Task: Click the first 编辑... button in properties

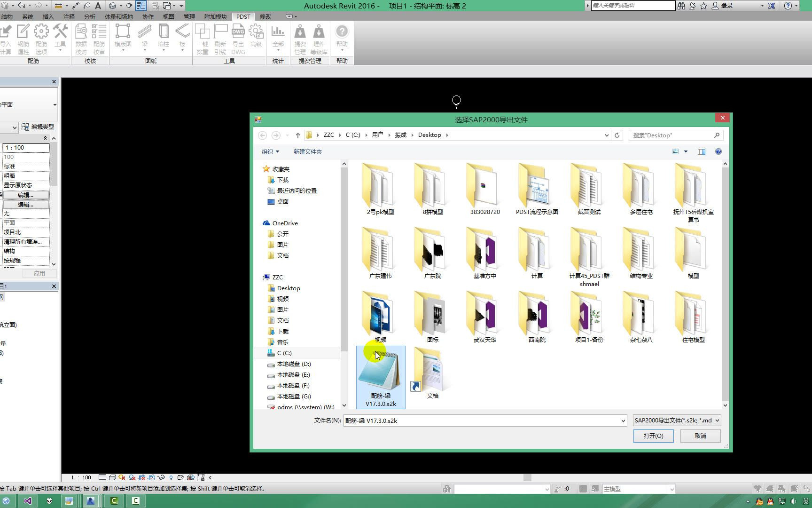Action: pos(26,195)
